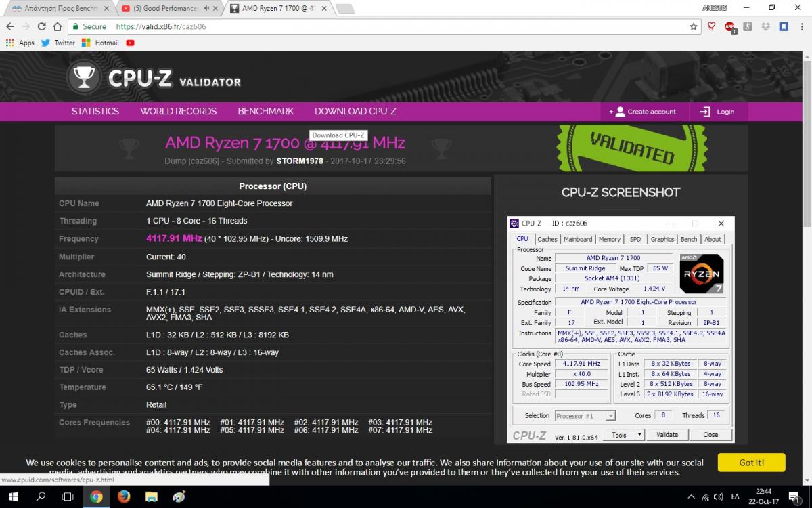Select Bench tab in CPU-Z screenshot

pyautogui.click(x=689, y=239)
